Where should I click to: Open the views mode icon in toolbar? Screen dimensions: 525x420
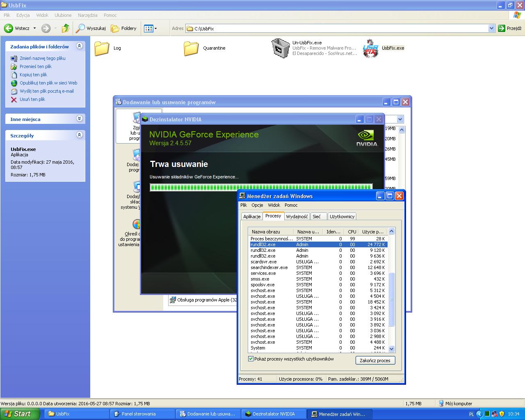point(148,28)
